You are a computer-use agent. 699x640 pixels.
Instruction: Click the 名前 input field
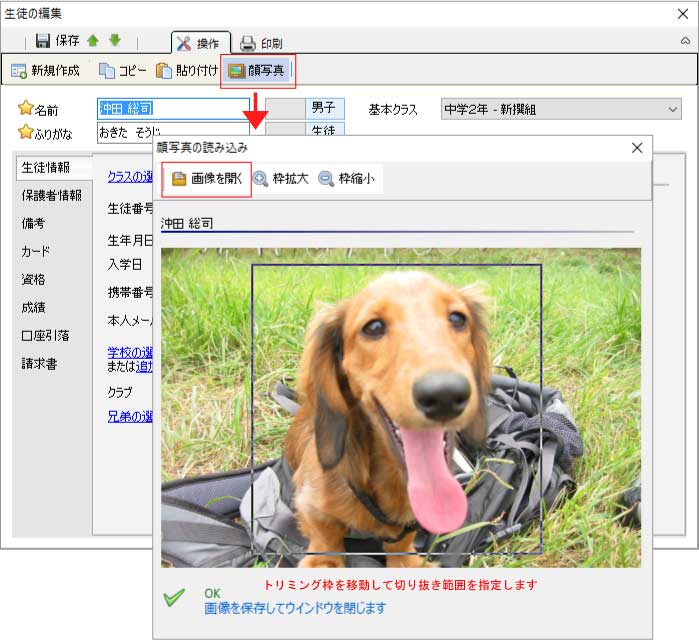coord(173,109)
